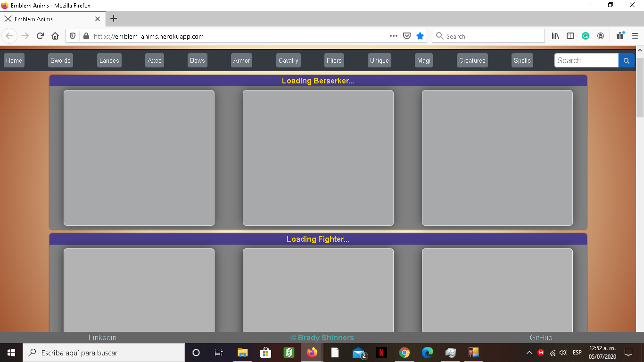Visit the Linkedin footer link
This screenshot has height=362, width=644.
(x=102, y=337)
